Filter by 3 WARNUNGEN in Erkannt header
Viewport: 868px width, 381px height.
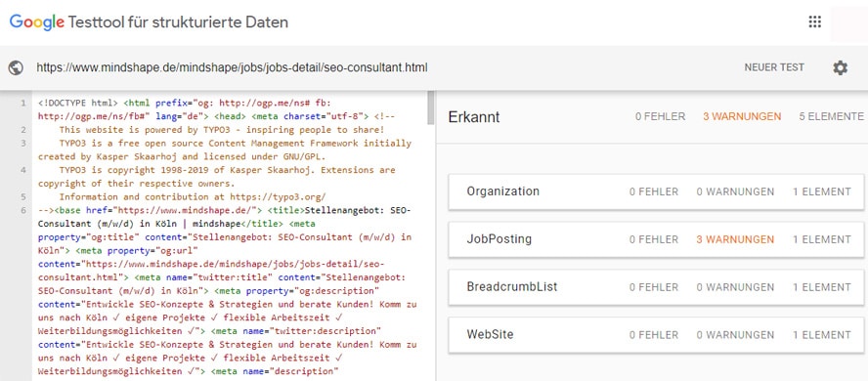(x=742, y=116)
